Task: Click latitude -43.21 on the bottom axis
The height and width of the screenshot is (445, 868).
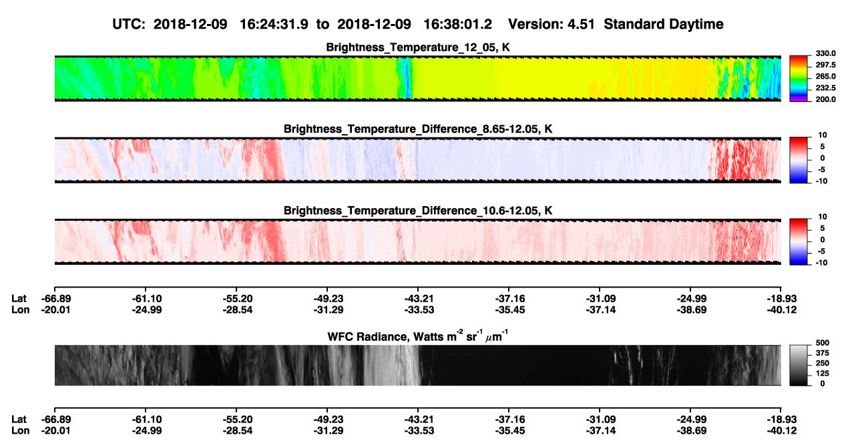Action: [418, 419]
